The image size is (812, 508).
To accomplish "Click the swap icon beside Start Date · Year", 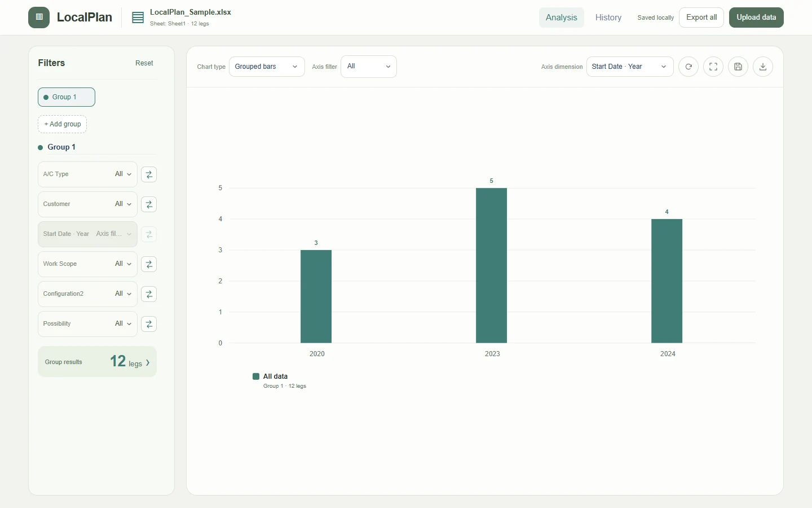I will [x=149, y=234].
